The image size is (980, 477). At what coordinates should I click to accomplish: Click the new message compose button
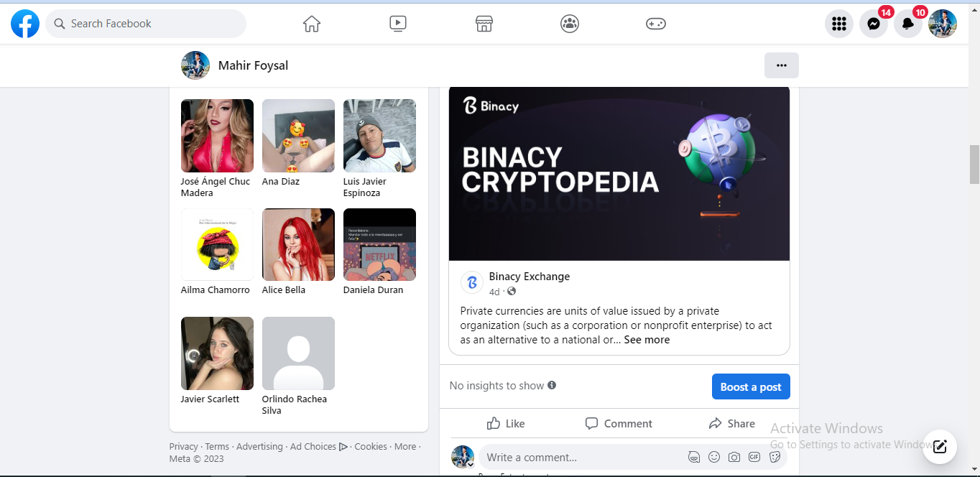click(x=940, y=447)
